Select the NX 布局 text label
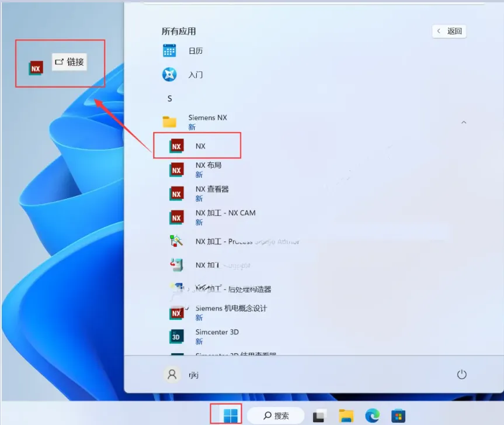Image resolution: width=504 pixels, height=425 pixels. (x=208, y=165)
